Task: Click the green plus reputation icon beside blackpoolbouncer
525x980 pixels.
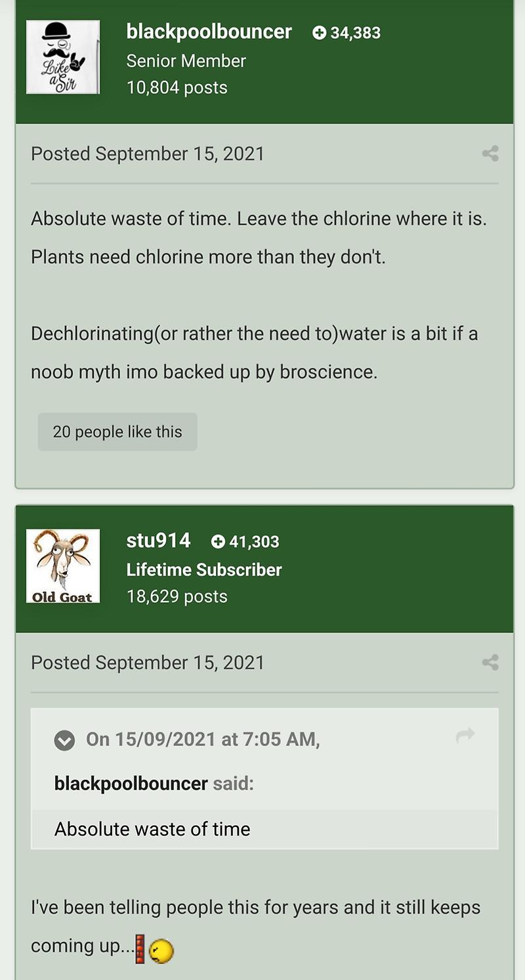Action: pyautogui.click(x=320, y=33)
